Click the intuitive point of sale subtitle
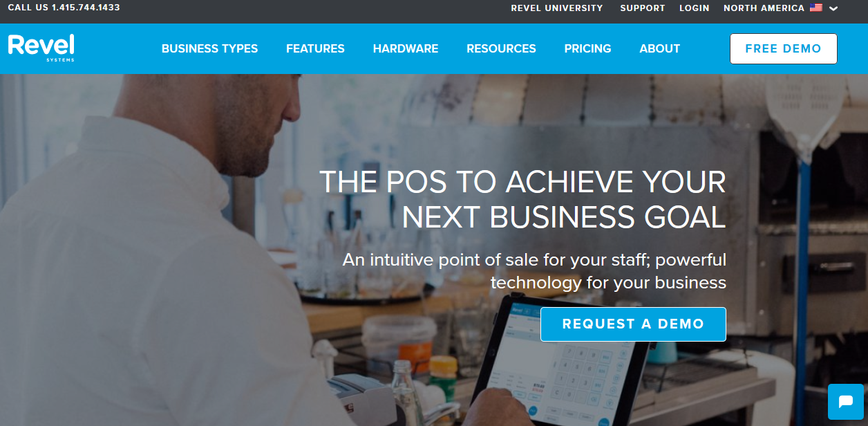868x426 pixels. click(x=534, y=271)
